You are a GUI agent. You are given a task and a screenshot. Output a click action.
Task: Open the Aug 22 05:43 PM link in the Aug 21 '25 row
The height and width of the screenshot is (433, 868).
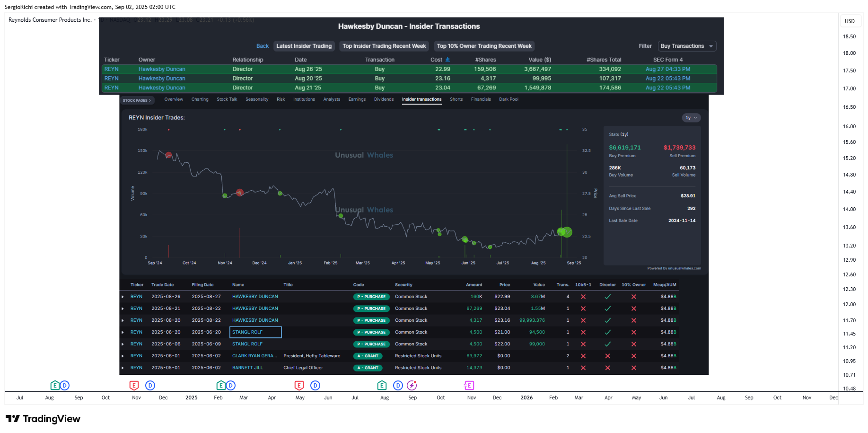coord(667,88)
